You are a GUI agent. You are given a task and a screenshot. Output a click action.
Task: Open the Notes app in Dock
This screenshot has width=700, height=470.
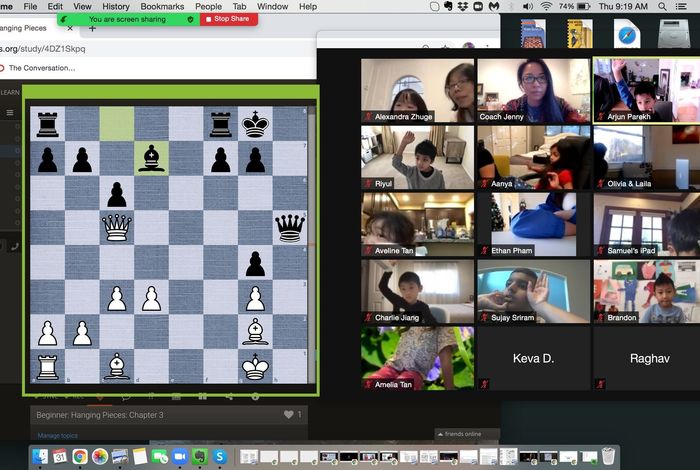click(x=140, y=457)
